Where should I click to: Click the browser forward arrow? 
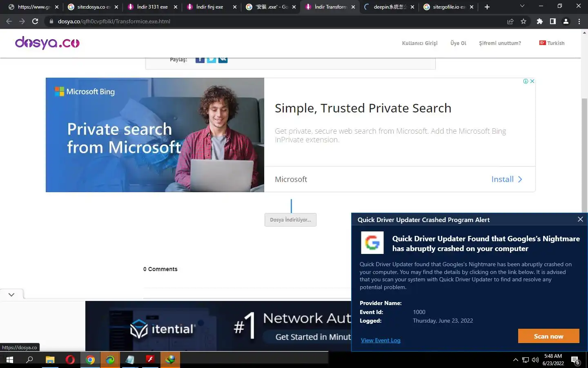pos(22,21)
